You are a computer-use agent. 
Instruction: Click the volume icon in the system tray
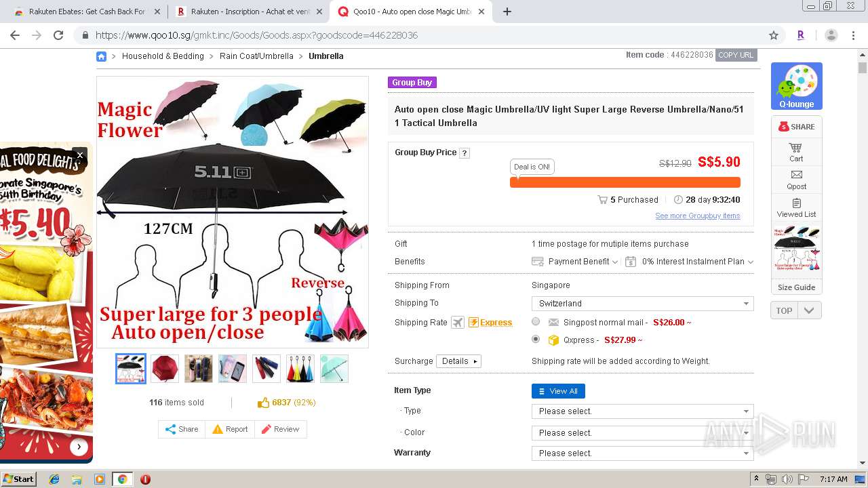(x=787, y=479)
